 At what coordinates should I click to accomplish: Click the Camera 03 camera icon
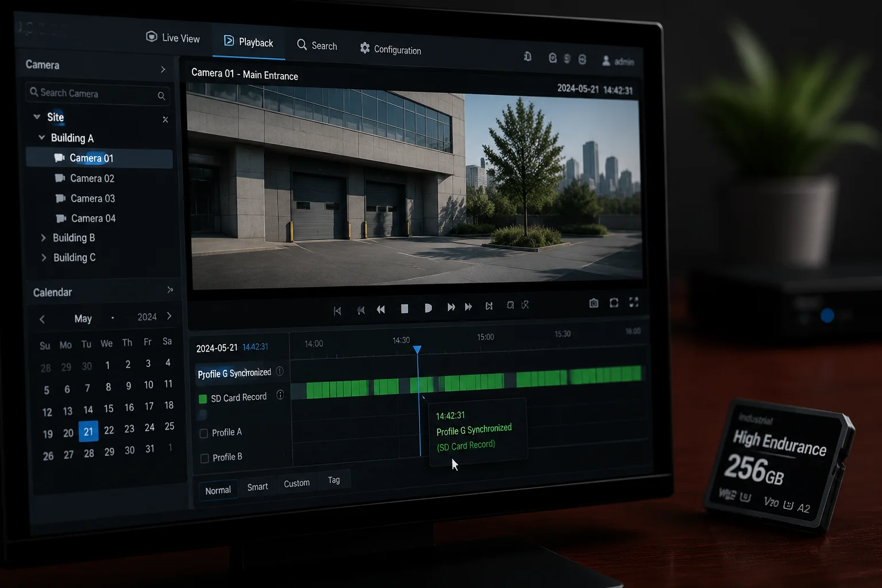coord(60,198)
